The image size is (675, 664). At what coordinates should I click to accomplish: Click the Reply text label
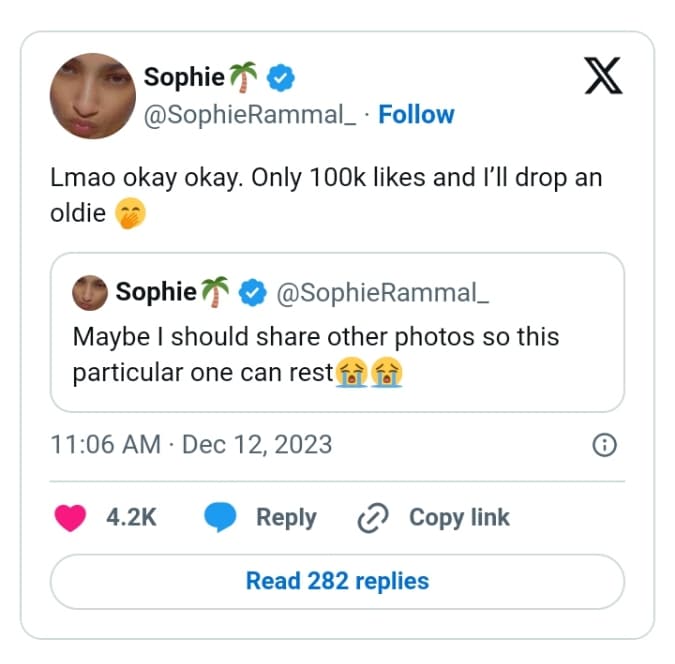pyautogui.click(x=286, y=517)
